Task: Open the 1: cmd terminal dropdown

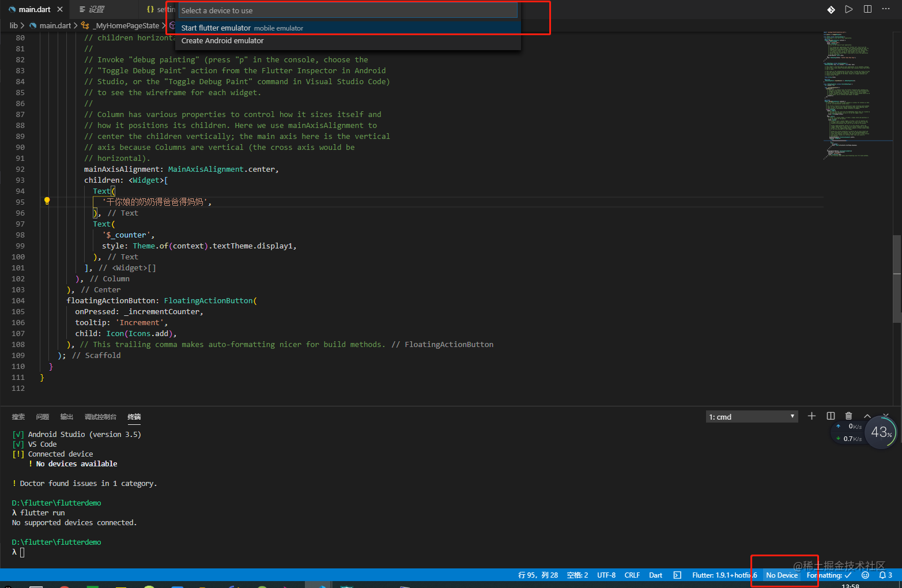Action: [x=752, y=416]
